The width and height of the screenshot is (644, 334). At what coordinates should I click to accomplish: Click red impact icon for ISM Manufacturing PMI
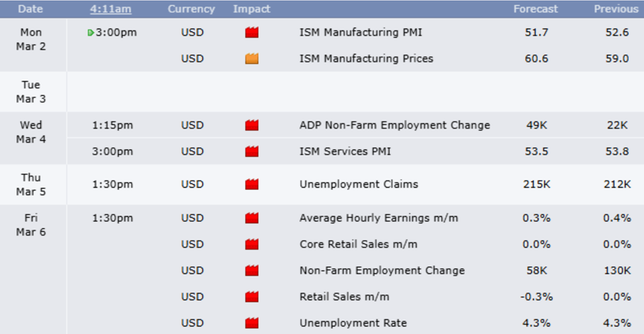(x=252, y=32)
